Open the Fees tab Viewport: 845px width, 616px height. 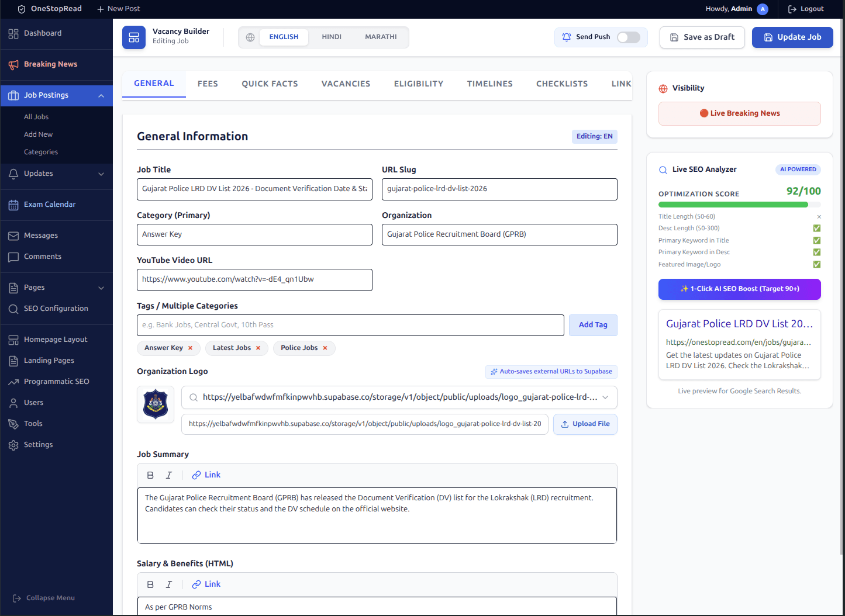(x=208, y=84)
